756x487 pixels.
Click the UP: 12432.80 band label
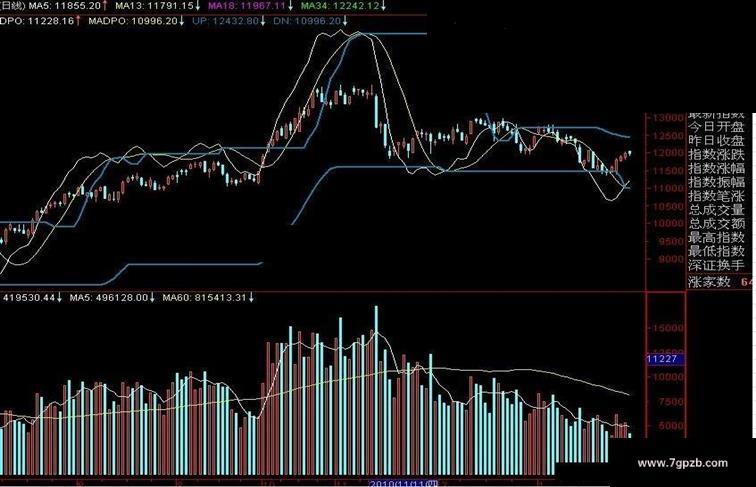click(225, 21)
